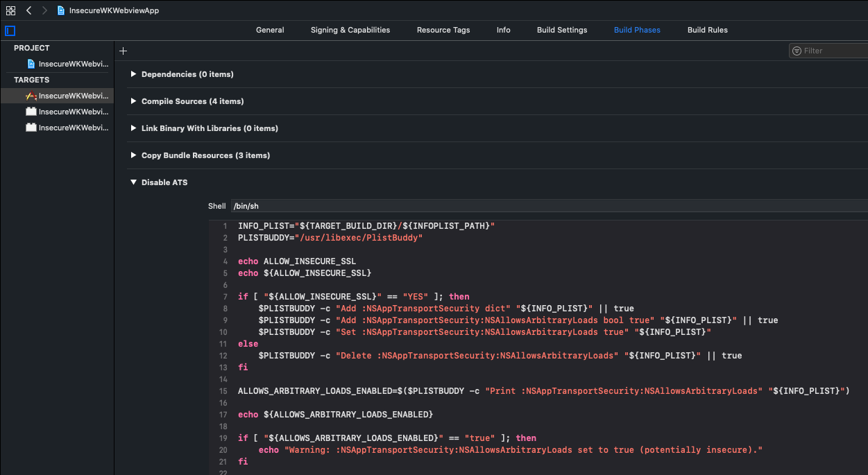Open the Build Rules tab
Viewport: 868px width, 475px height.
pos(708,30)
